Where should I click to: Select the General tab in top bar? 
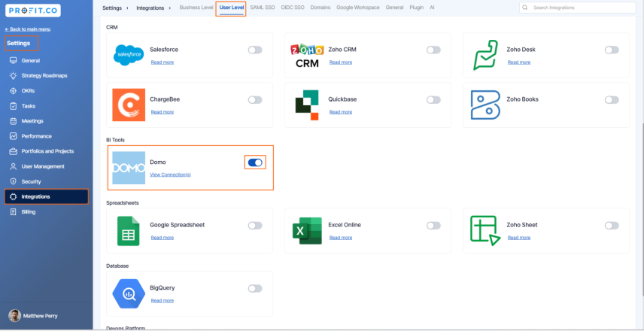[x=395, y=8]
